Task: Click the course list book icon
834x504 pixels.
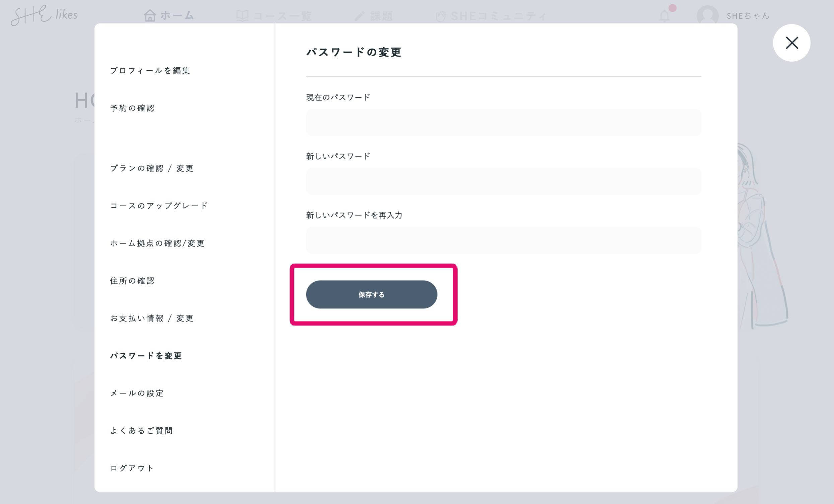Action: (242, 15)
